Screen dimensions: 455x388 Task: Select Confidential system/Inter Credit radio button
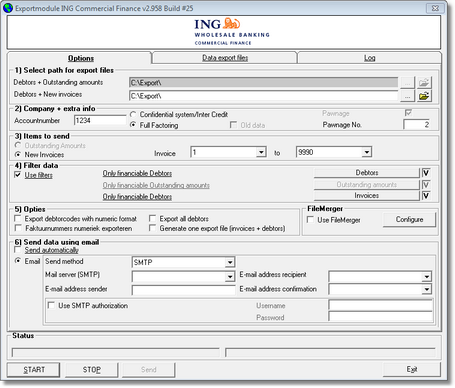pyautogui.click(x=133, y=114)
